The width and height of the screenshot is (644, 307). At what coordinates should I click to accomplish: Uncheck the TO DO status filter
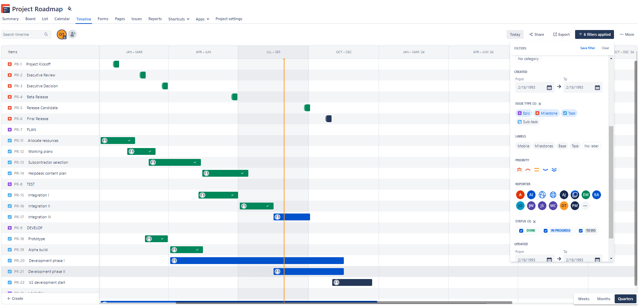point(581,231)
